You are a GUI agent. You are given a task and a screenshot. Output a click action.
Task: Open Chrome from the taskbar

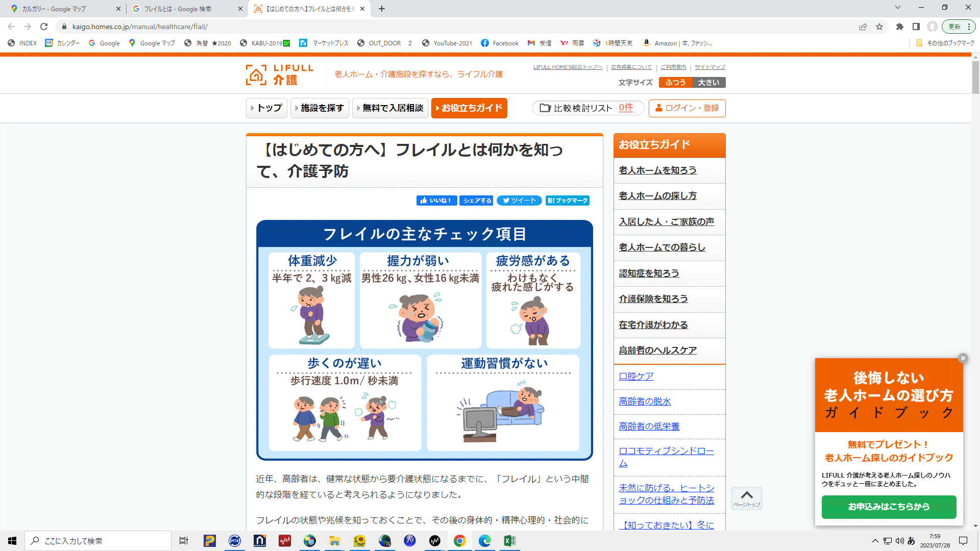[460, 541]
